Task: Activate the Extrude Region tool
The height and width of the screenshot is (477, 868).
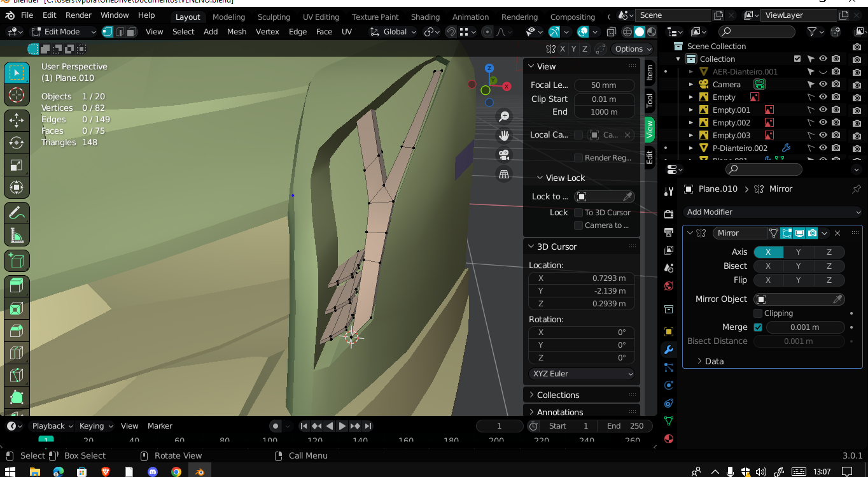Action: point(17,285)
